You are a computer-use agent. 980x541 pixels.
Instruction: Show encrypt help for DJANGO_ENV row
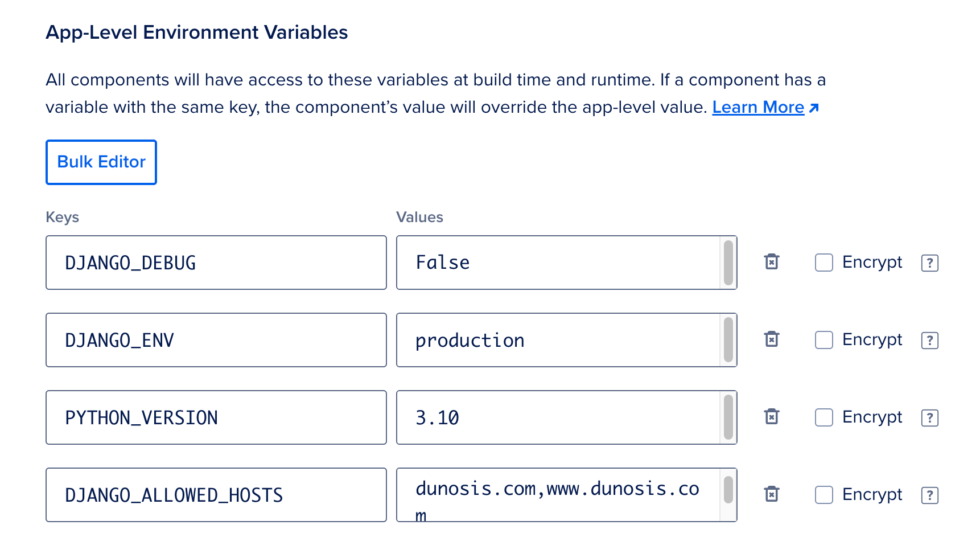coord(929,341)
